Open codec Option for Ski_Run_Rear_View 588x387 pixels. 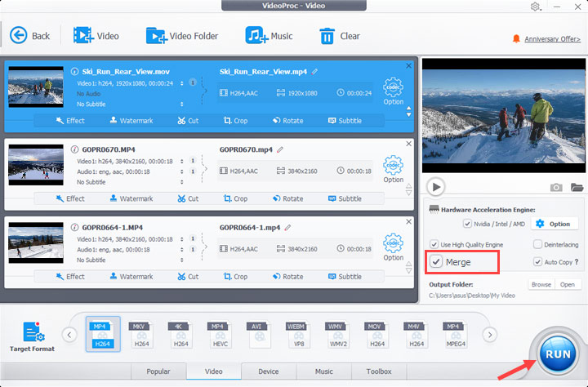(393, 91)
